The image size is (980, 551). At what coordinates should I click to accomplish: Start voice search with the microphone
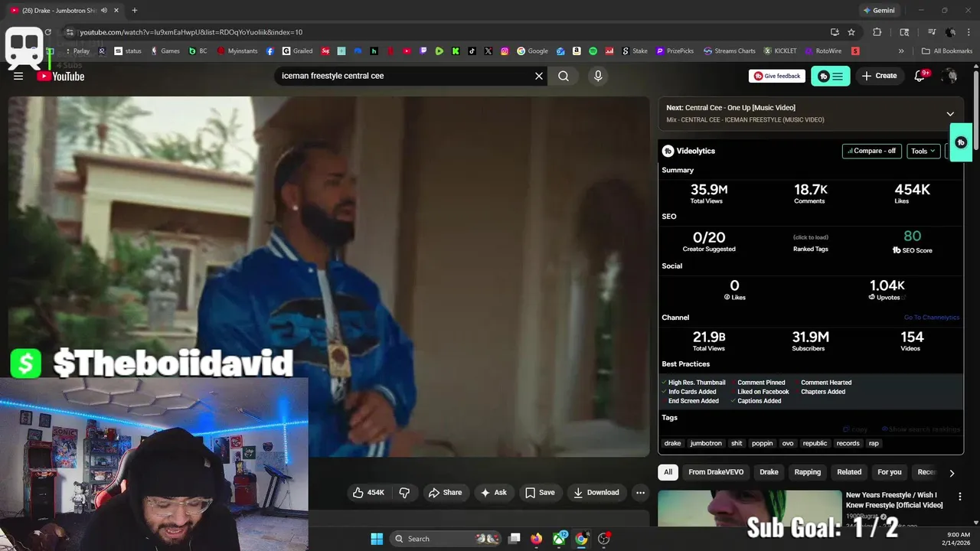tap(598, 76)
